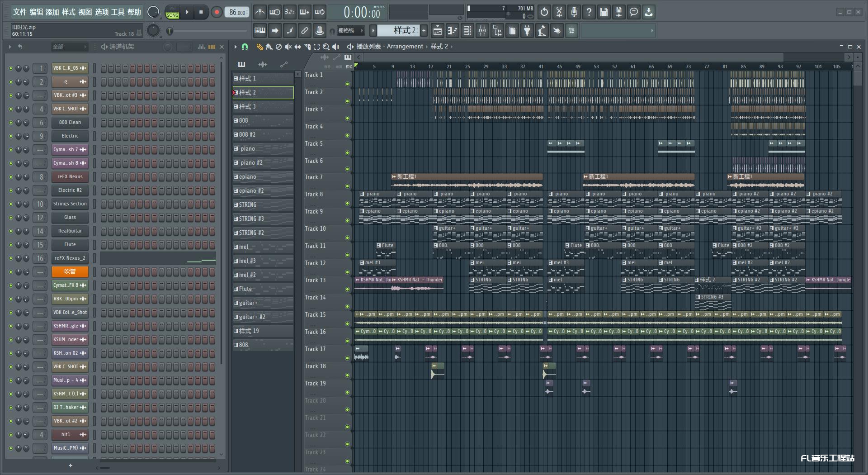Mute the 808 Clean channel LED
This screenshot has width=868, height=475.
point(11,123)
